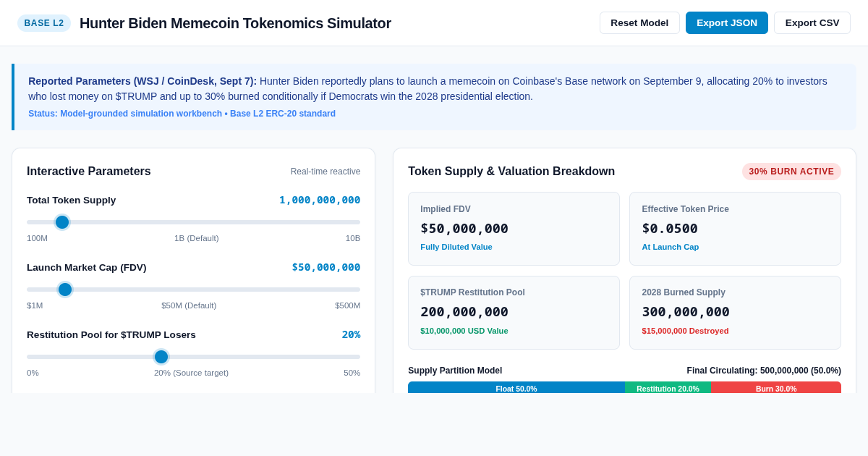Adjust the Total Token Supply slider handle
The width and height of the screenshot is (868, 456).
pyautogui.click(x=62, y=222)
